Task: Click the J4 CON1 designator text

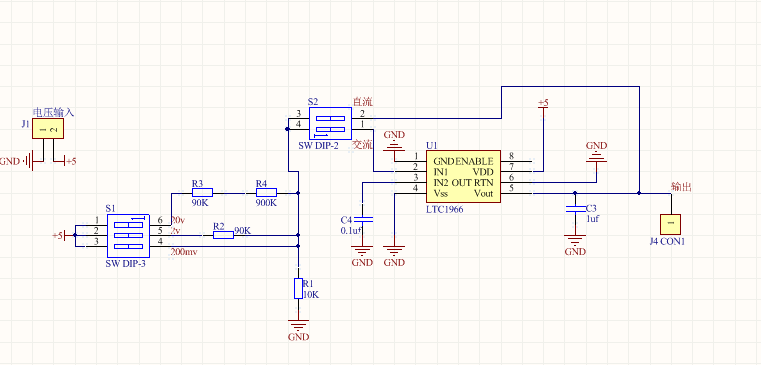Action: 667,241
